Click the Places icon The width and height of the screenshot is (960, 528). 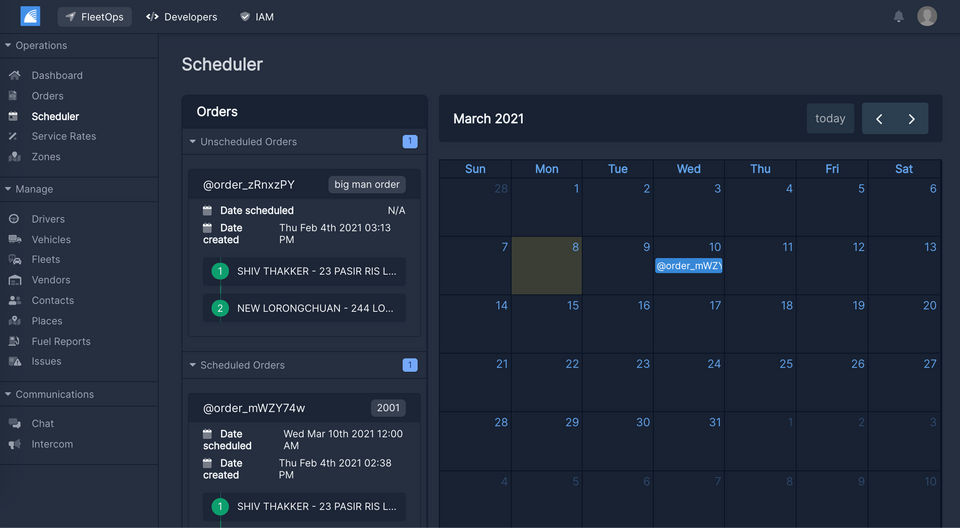[15, 321]
